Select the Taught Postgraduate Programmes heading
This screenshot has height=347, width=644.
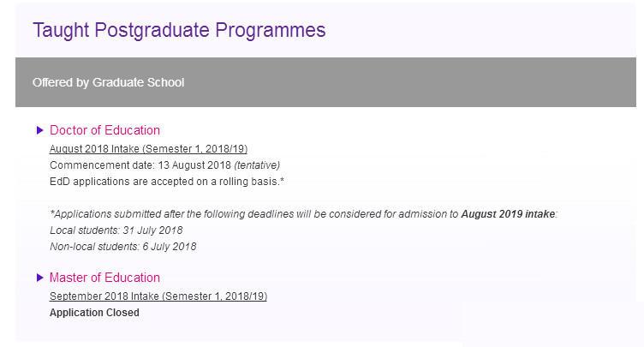(179, 30)
